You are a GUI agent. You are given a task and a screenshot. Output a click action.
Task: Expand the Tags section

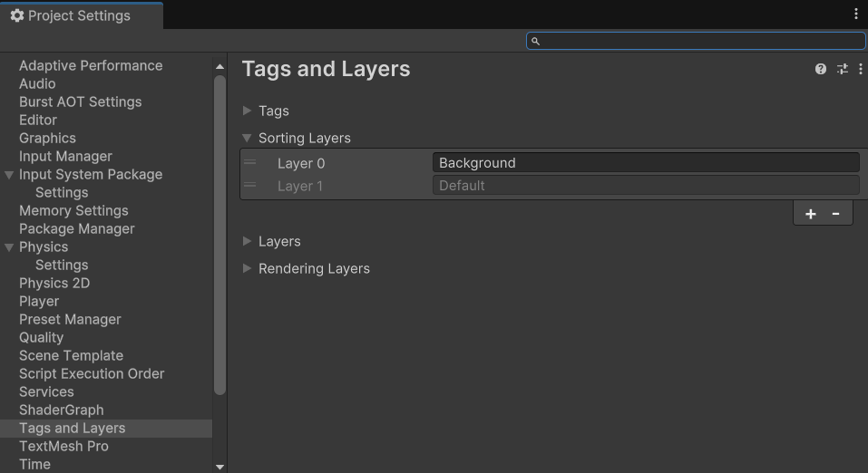click(x=247, y=111)
